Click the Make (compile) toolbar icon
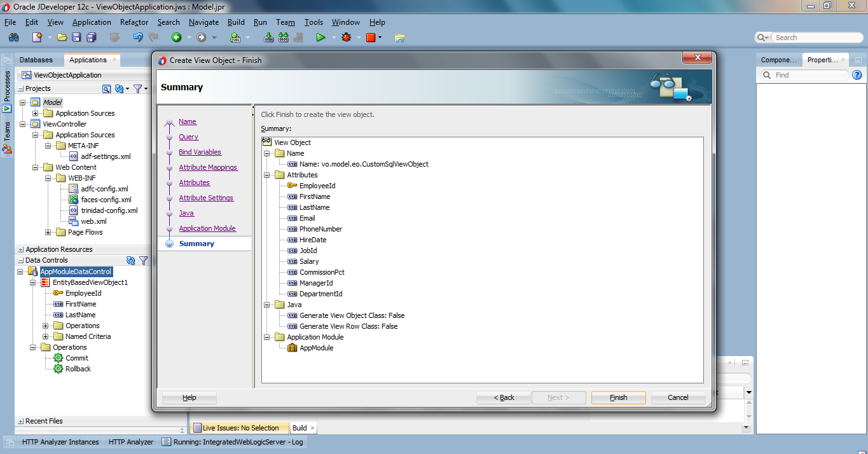 (x=268, y=37)
